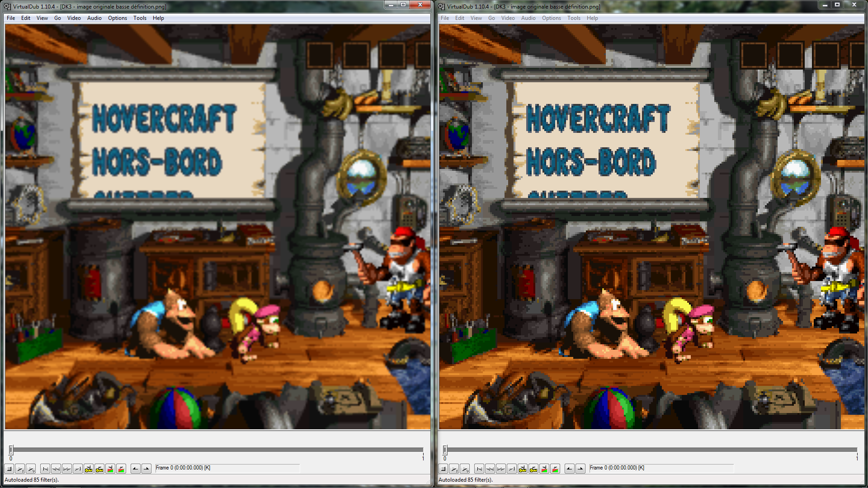Open the Video menu in the left window
This screenshot has width=868, height=488.
pyautogui.click(x=74, y=18)
